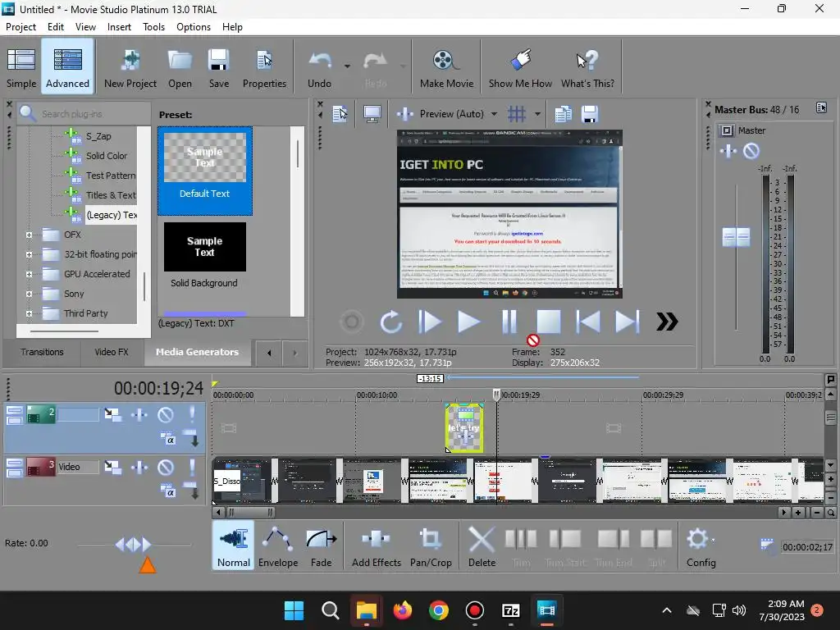Solo track 2
840x630 pixels.
click(192, 414)
